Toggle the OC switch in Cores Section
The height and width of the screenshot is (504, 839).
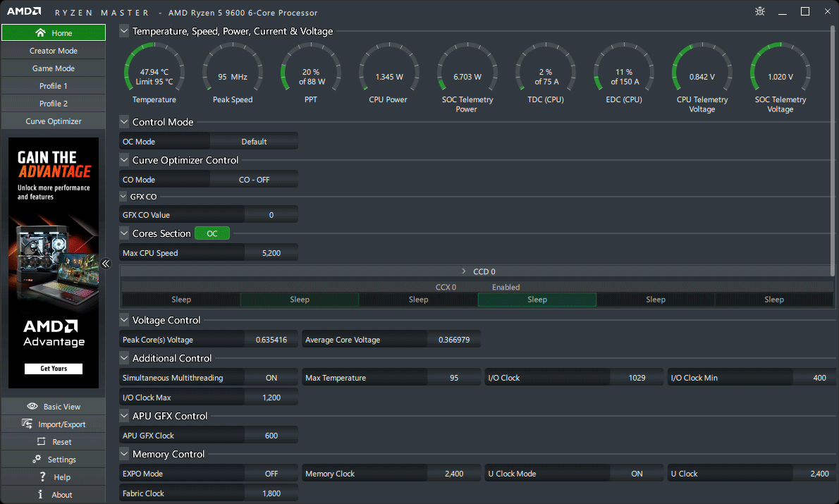[212, 233]
